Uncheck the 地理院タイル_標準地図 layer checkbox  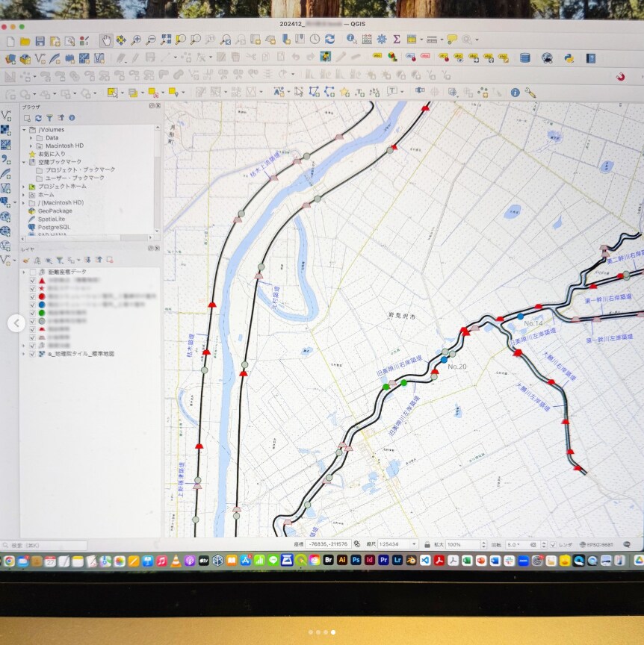click(x=33, y=354)
